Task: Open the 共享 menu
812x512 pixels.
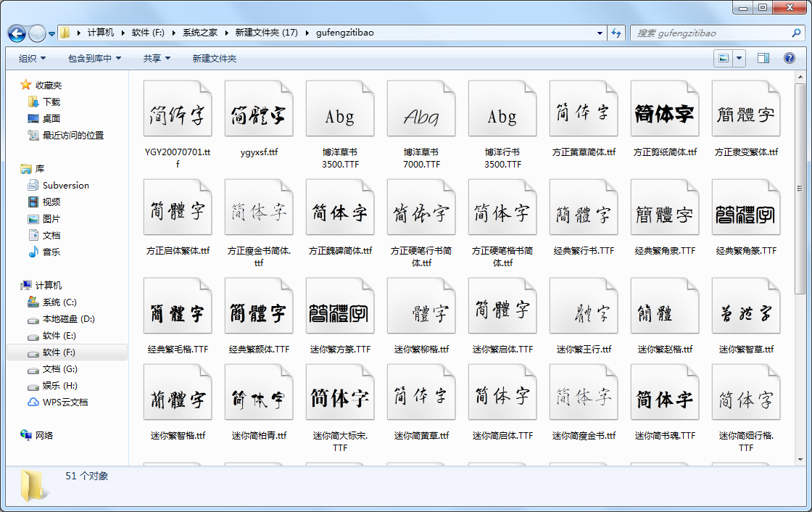Action: 157,58
